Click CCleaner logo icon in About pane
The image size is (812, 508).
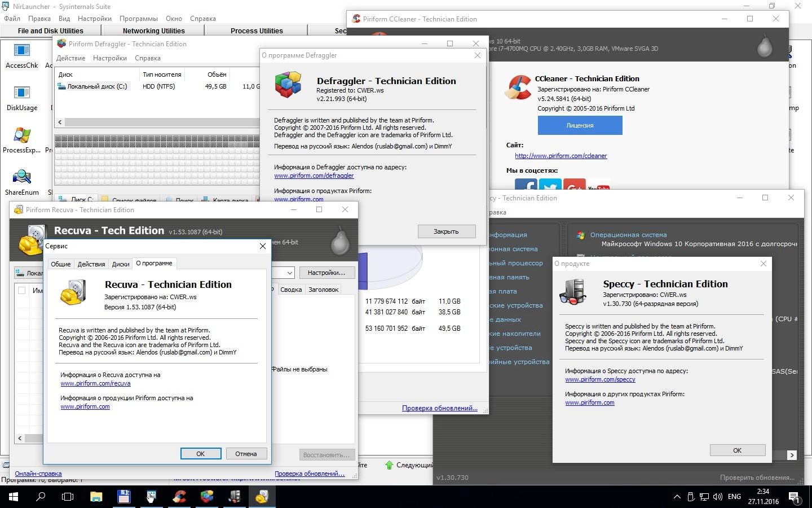(517, 87)
